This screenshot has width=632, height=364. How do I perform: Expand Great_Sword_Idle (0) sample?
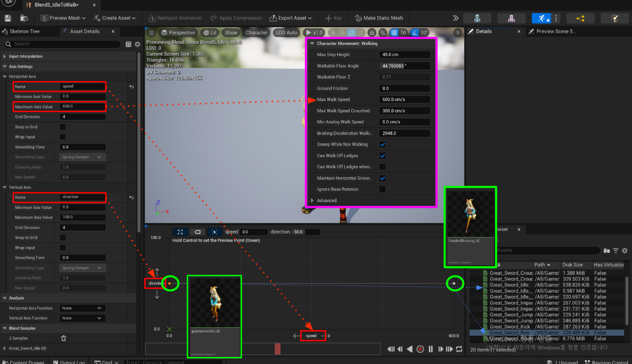(5, 349)
